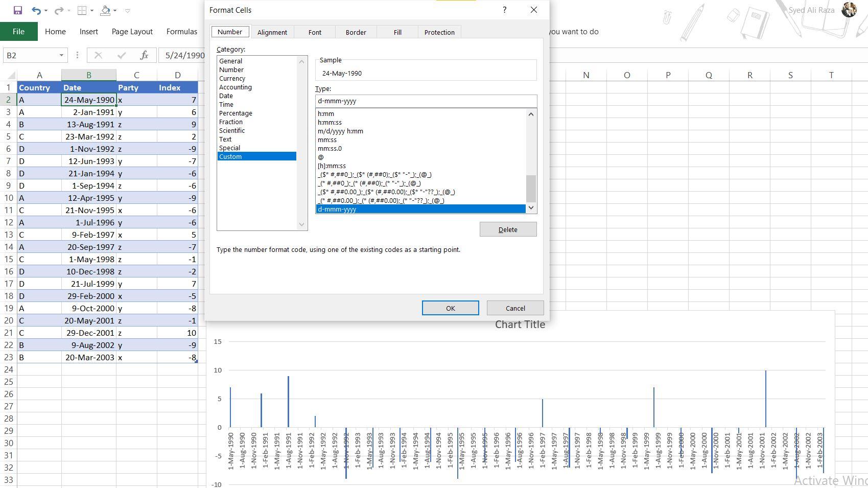The height and width of the screenshot is (488, 868).
Task: Click the formula bar Cancel X icon
Action: [x=98, y=55]
